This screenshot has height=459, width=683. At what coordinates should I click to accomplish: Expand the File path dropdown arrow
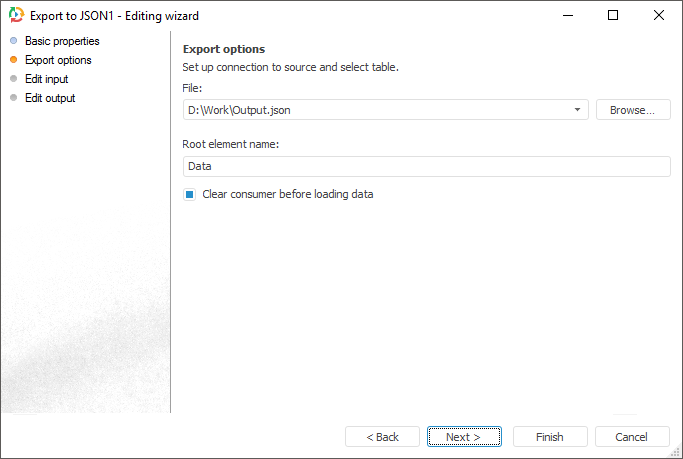click(578, 110)
